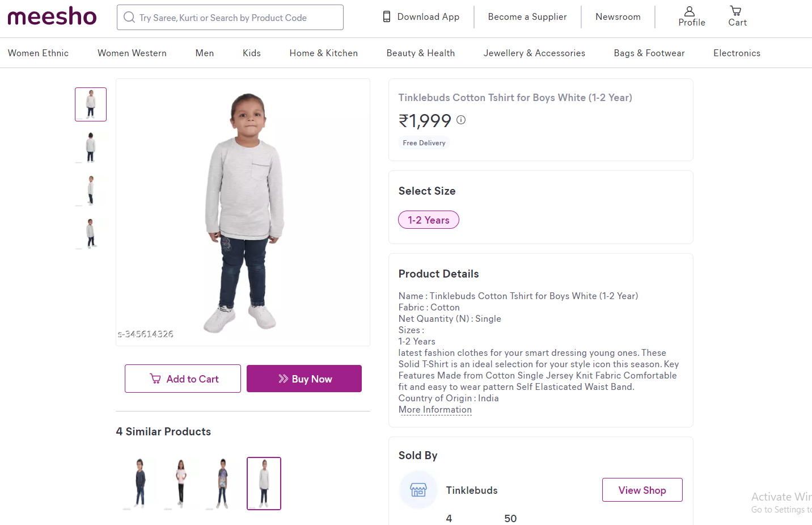Click the search magnifier icon
812x525 pixels.
pos(129,18)
